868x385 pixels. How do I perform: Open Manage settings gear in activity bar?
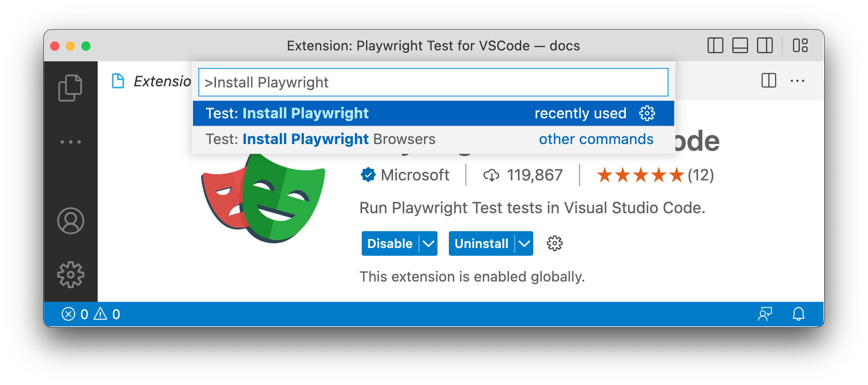(71, 275)
